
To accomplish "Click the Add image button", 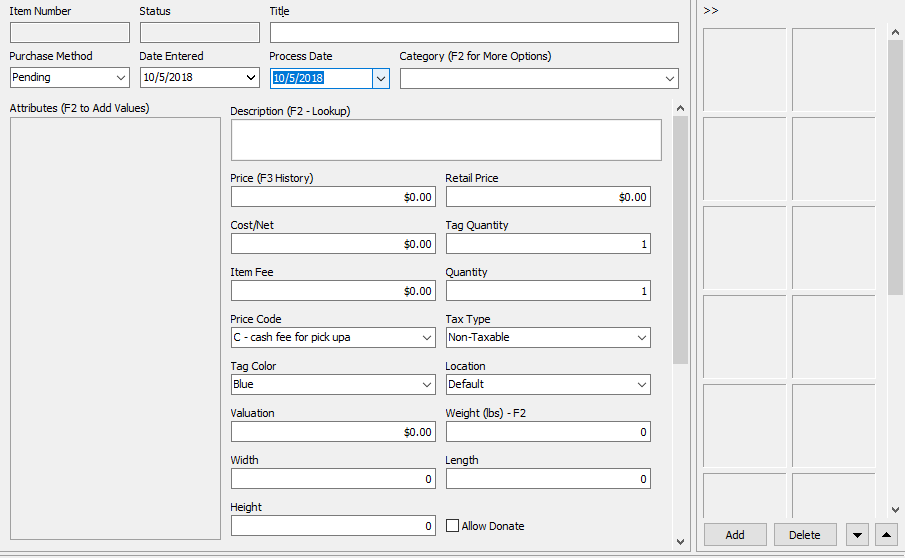I will pos(735,535).
